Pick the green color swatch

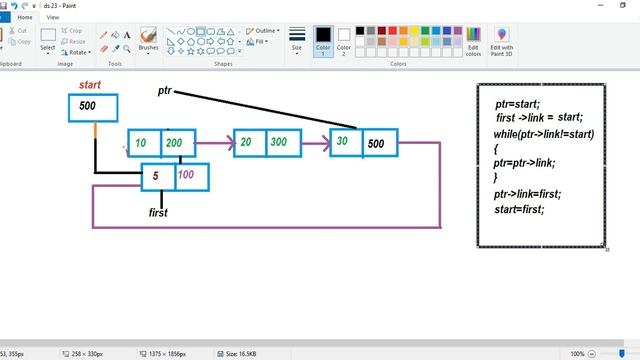[x=425, y=31]
